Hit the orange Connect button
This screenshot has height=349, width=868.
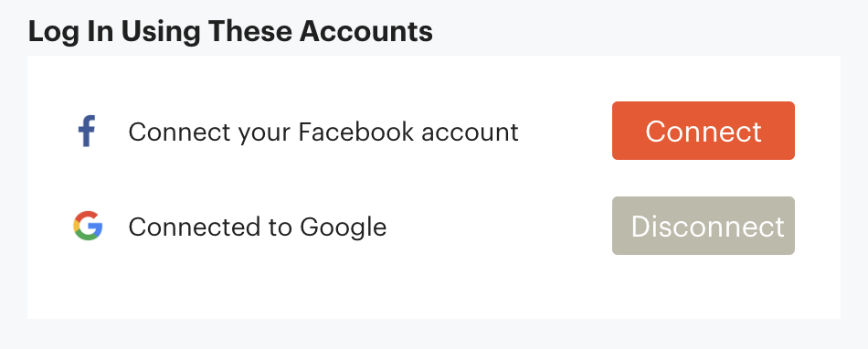(703, 131)
